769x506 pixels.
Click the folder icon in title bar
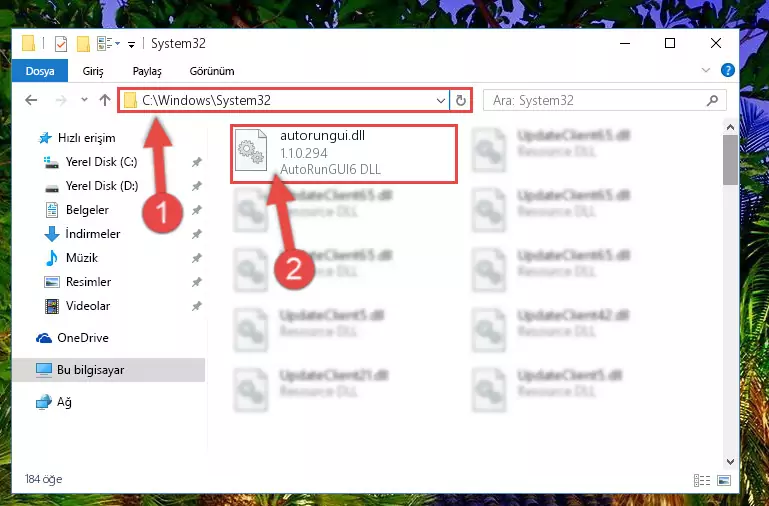[28, 43]
